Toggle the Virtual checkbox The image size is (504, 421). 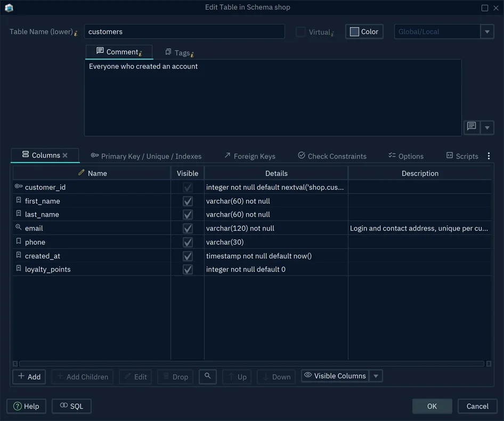(300, 32)
